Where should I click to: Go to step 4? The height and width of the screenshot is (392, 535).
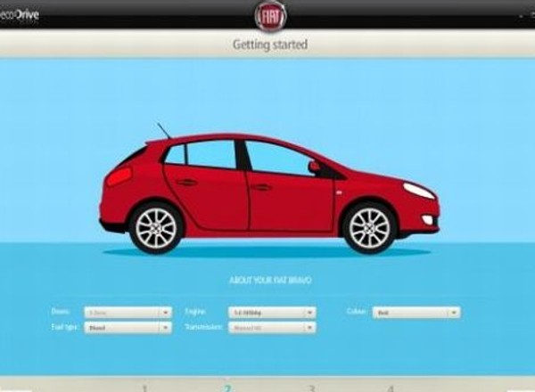pos(391,388)
